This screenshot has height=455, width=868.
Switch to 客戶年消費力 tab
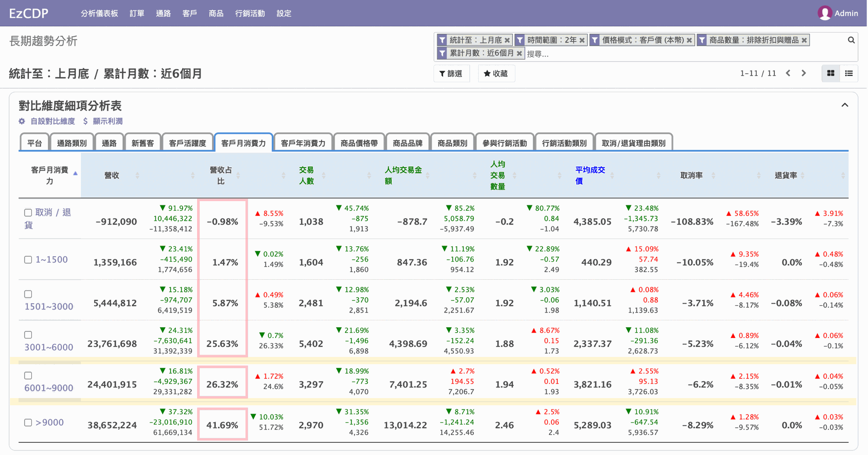[x=303, y=143]
